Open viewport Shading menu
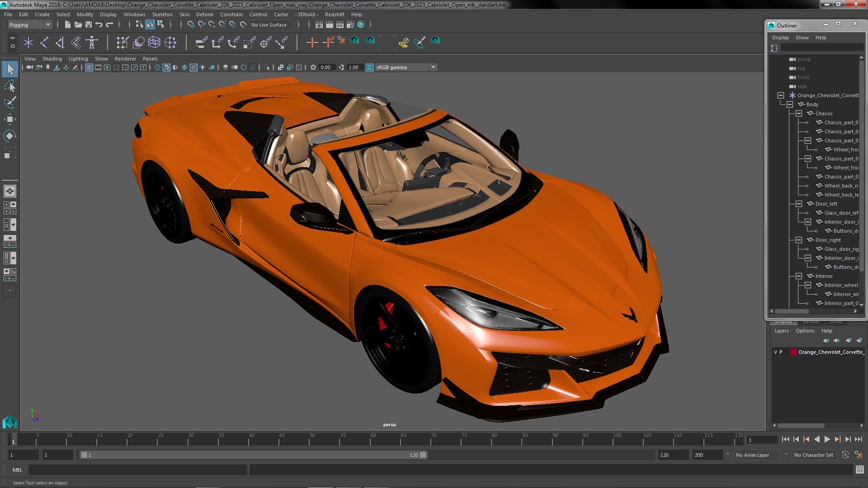This screenshot has width=868, height=488. pyautogui.click(x=52, y=59)
